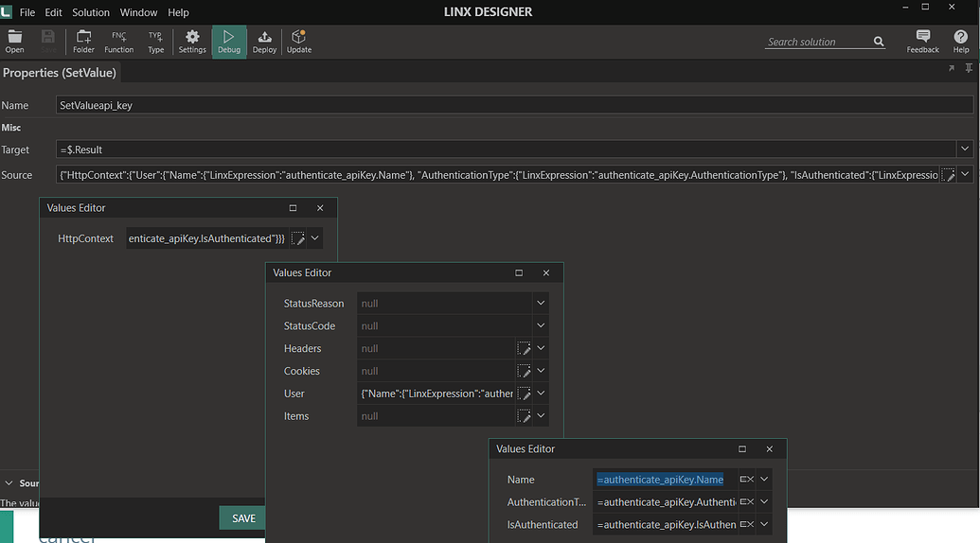
Task: Open editor icon for HttpContext value
Action: (298, 238)
